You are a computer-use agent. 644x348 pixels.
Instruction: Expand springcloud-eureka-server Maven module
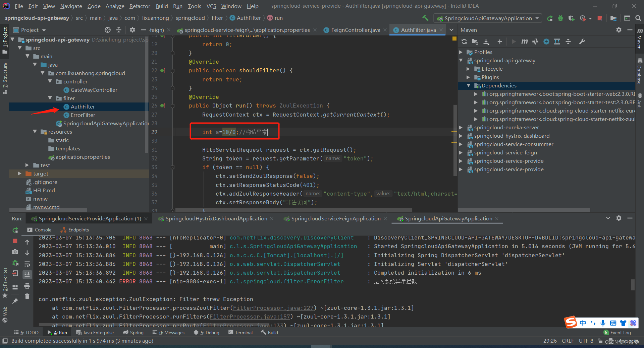tap(461, 128)
